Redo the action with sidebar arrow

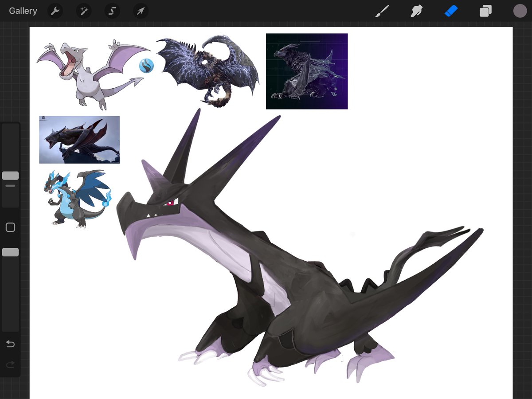[x=10, y=364]
